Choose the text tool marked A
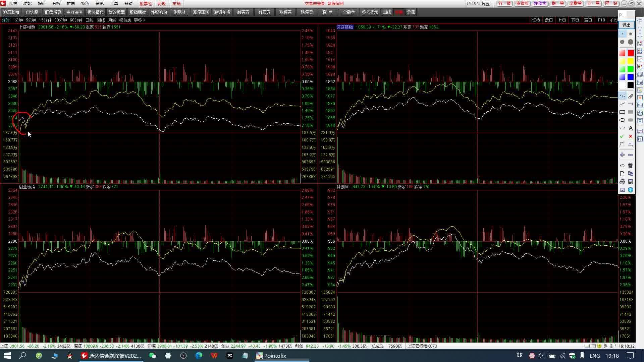 point(631,128)
